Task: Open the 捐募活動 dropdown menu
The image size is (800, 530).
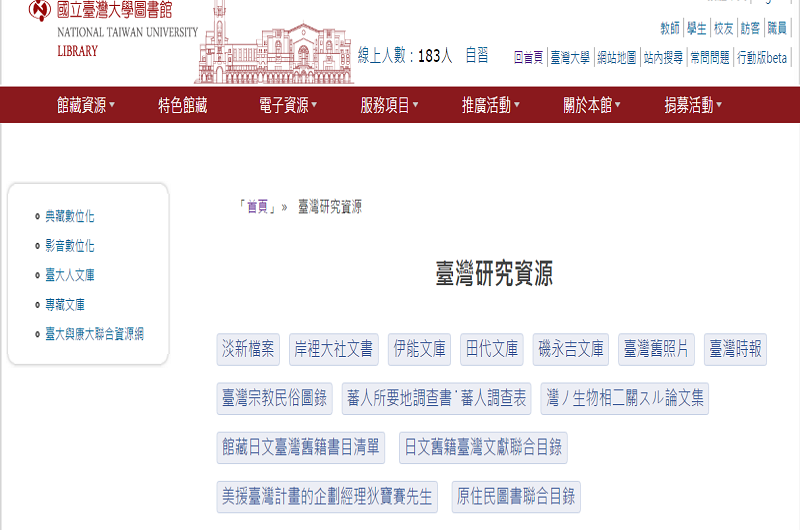Action: click(x=693, y=105)
